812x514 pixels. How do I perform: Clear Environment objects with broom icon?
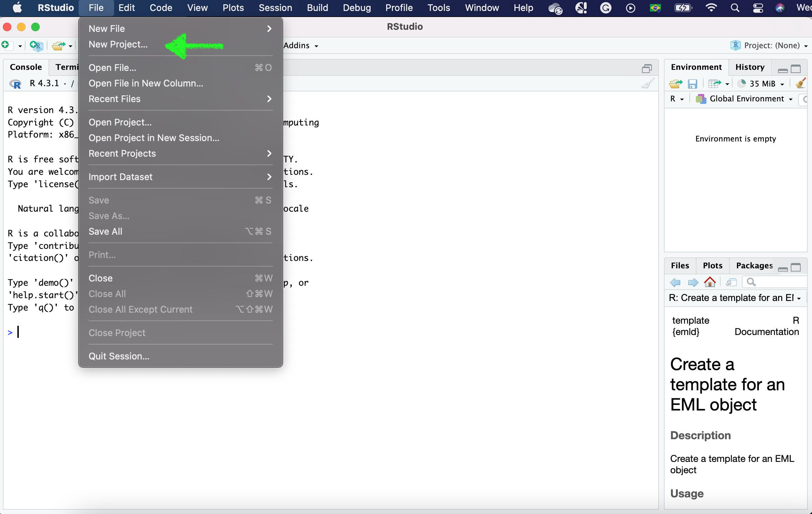click(800, 83)
